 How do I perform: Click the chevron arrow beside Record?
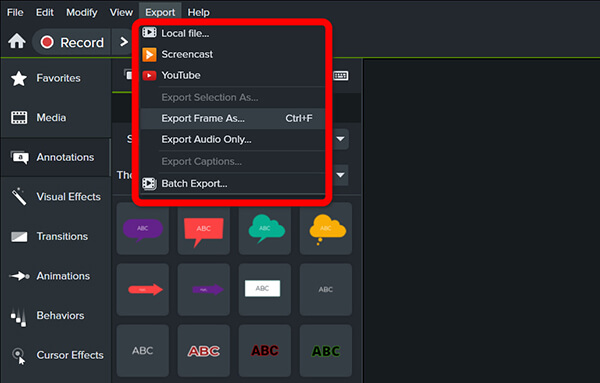tap(123, 42)
